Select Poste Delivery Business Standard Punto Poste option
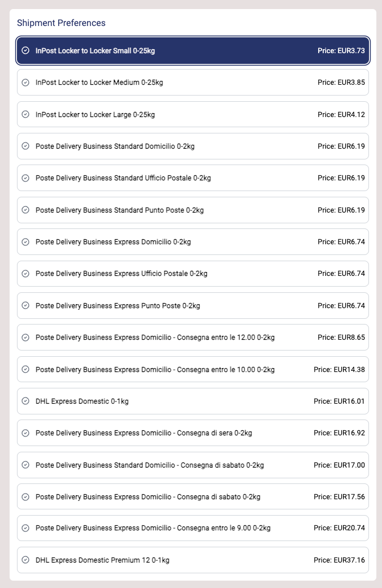Image resolution: width=382 pixels, height=588 pixels. tap(119, 210)
